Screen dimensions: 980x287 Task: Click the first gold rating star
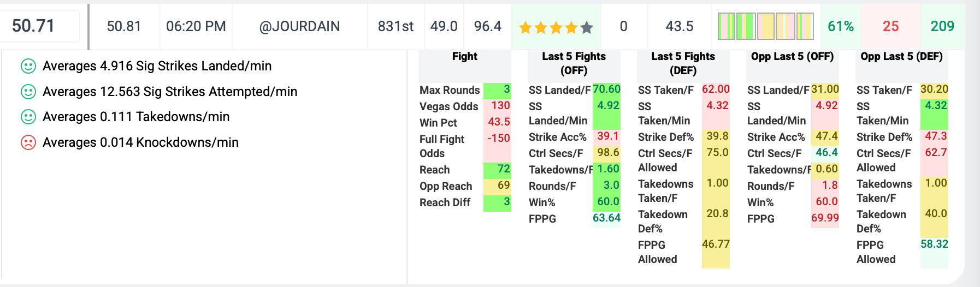(x=526, y=27)
